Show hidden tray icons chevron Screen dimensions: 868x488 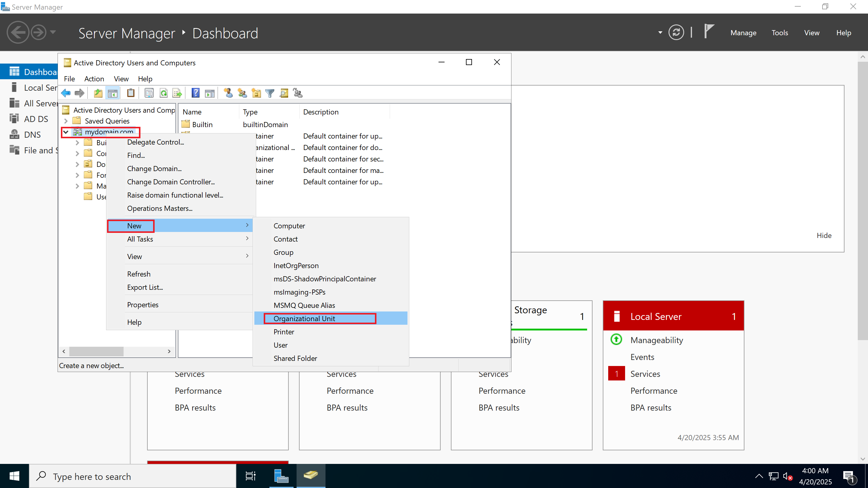759,476
